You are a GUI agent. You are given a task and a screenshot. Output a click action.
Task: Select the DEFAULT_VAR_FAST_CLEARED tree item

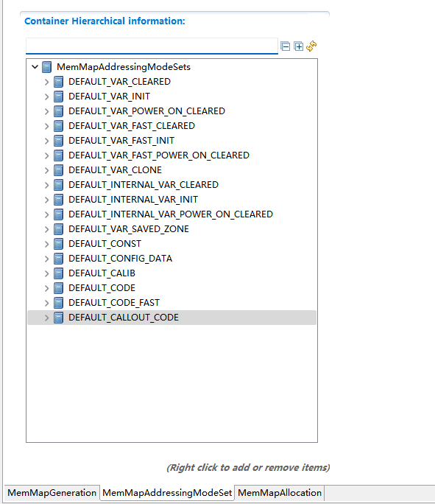point(132,126)
